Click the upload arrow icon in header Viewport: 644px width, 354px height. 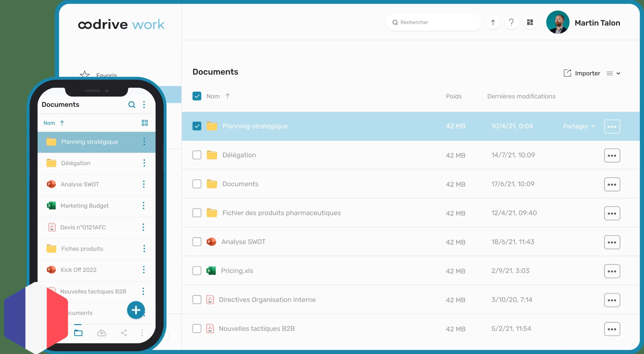[493, 23]
